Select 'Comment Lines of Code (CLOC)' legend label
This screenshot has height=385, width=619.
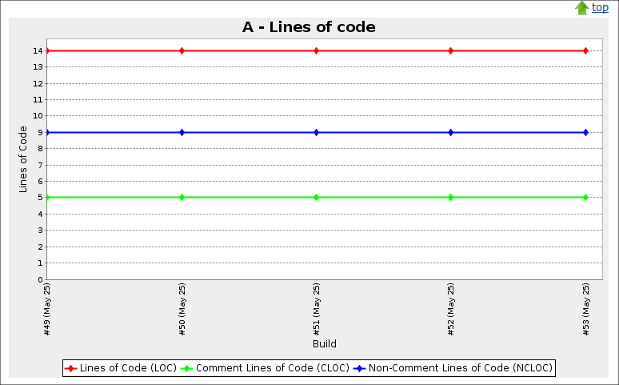(273, 368)
